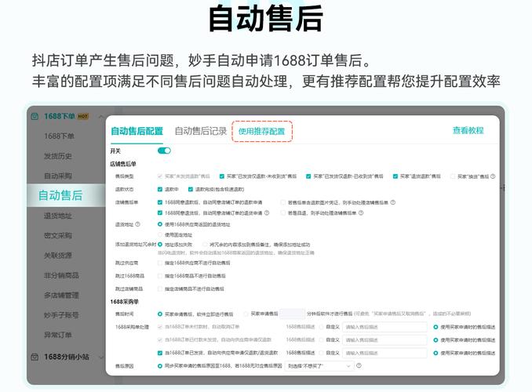
Task: Switch to 自动售后记录 tab
Action: coord(201,131)
